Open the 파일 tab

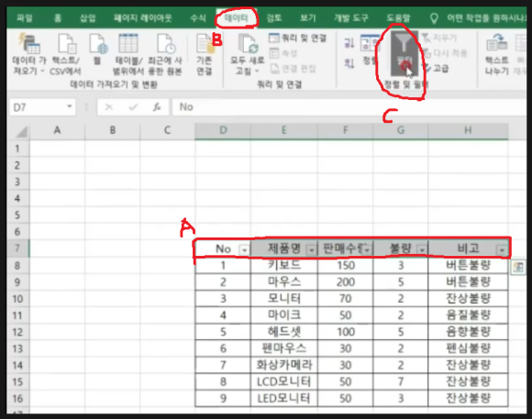pyautogui.click(x=25, y=17)
